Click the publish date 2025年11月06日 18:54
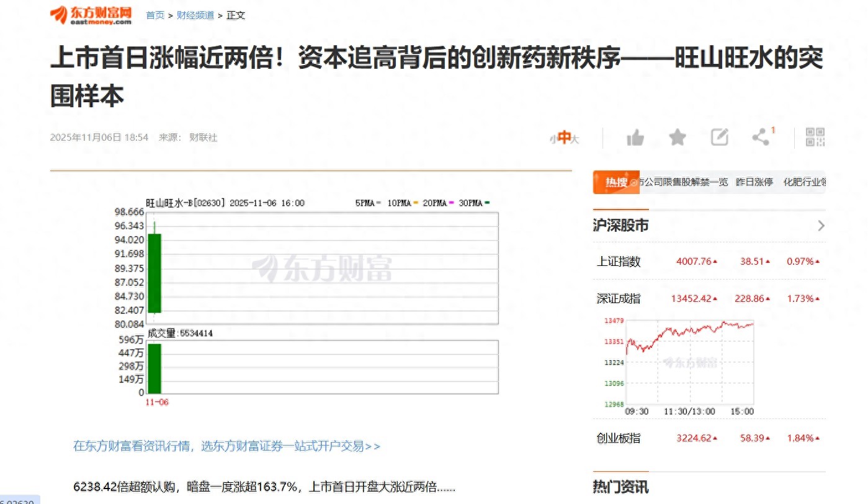The image size is (868, 504). click(x=99, y=138)
